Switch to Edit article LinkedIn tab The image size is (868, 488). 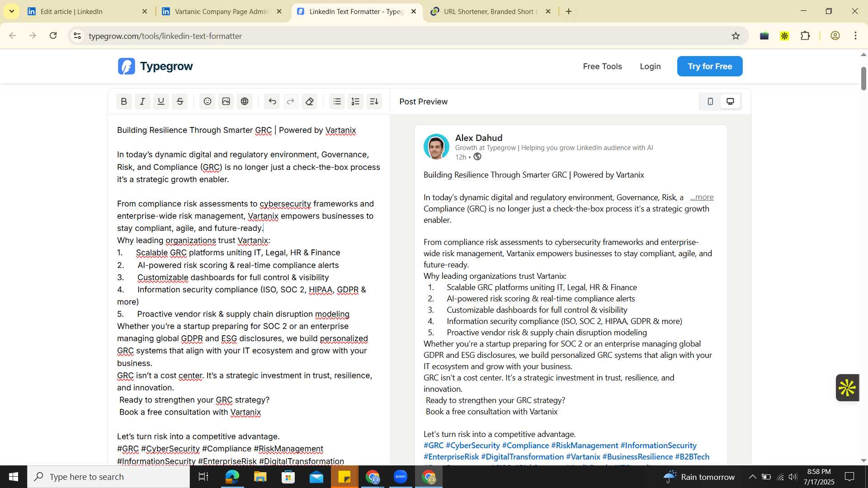coord(88,11)
